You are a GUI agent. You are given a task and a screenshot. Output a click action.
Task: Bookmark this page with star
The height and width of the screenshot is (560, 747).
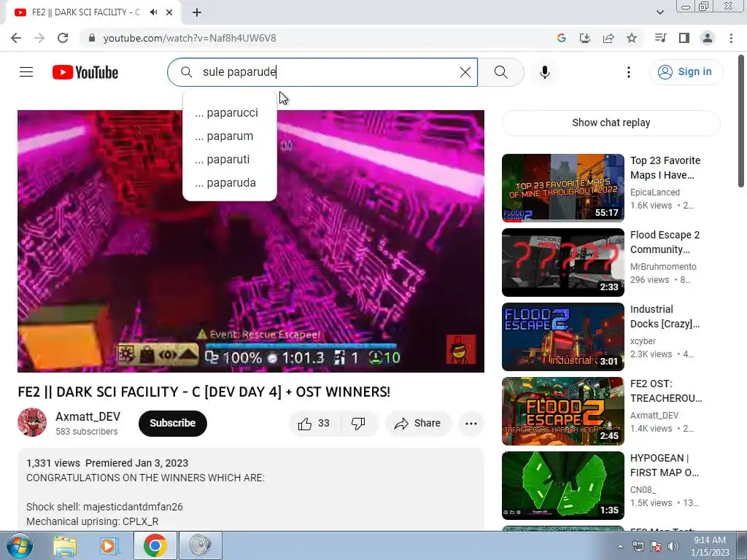tap(632, 38)
